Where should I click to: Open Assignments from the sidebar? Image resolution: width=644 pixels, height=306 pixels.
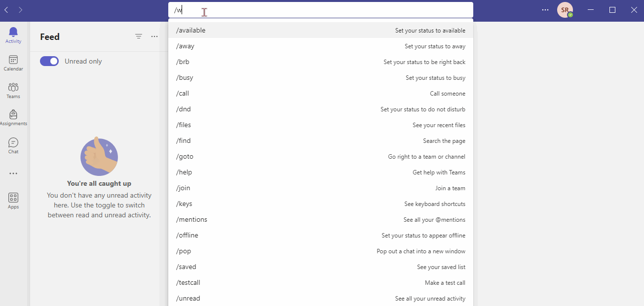(13, 118)
